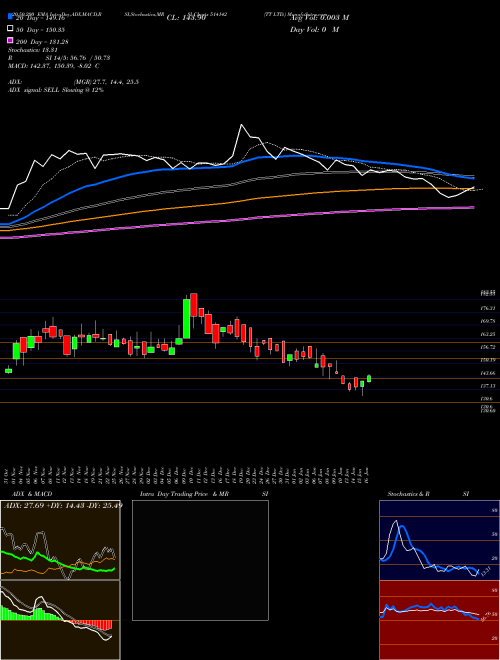Viewport: 500px width, 660px height.
Task: Click the 176.31 price axis label
Action: (x=488, y=308)
